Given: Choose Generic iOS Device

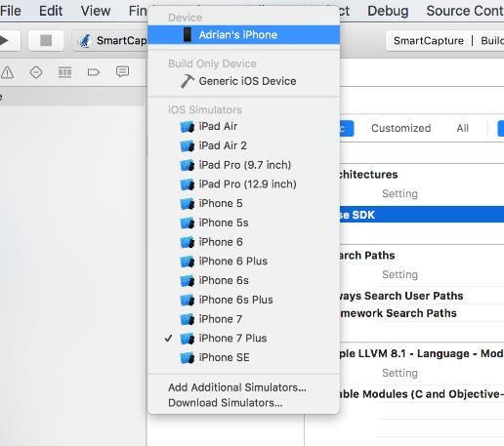Looking at the screenshot, I should (243, 81).
